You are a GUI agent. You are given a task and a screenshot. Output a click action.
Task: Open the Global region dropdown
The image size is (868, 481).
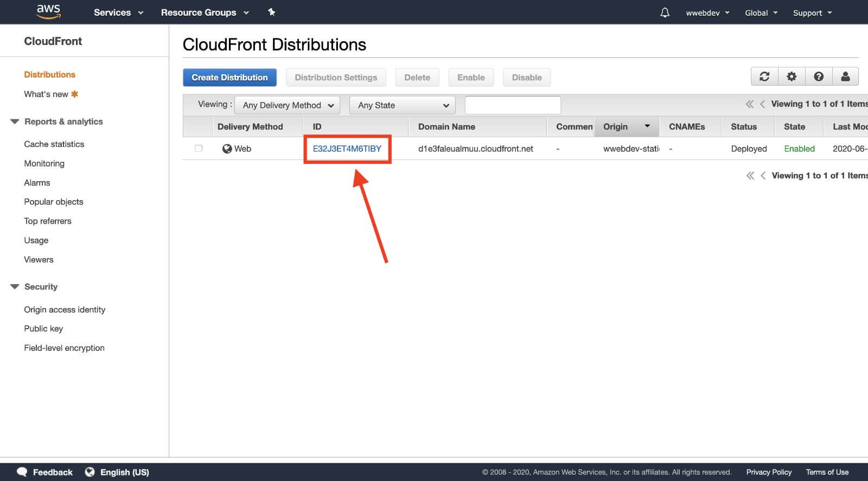761,12
